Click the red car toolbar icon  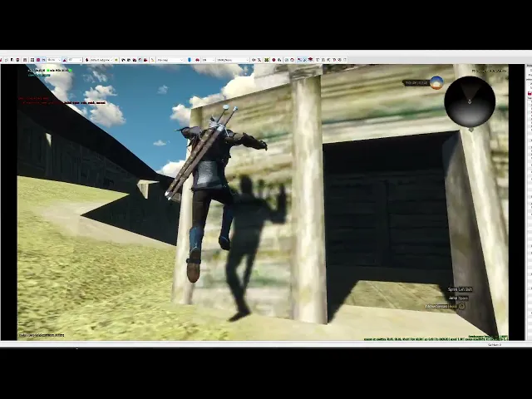coord(197,60)
